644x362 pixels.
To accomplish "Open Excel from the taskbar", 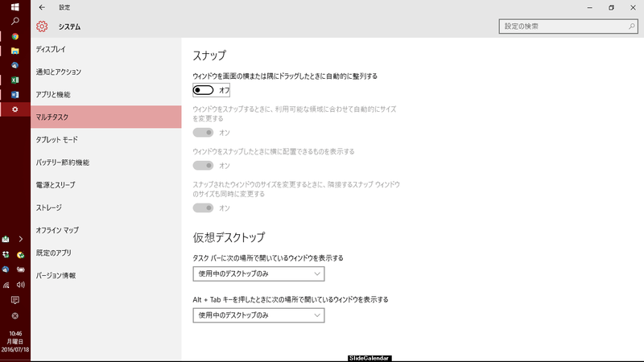I will tap(15, 80).
